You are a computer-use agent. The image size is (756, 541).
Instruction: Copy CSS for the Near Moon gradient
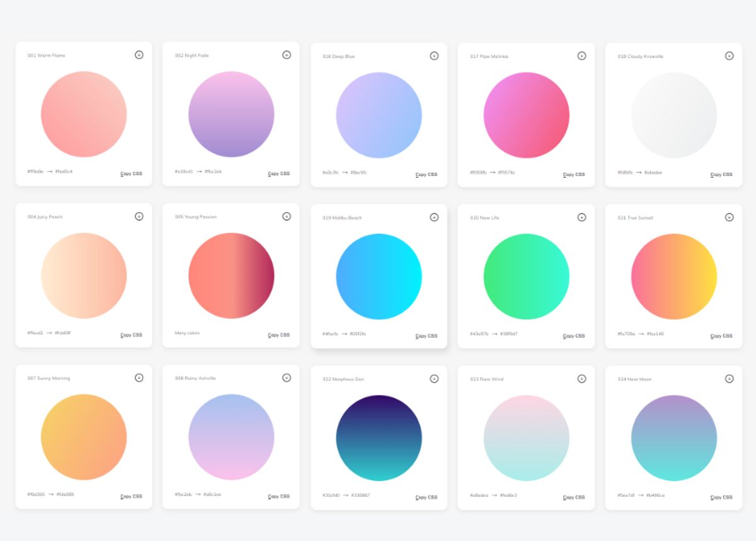click(x=721, y=497)
